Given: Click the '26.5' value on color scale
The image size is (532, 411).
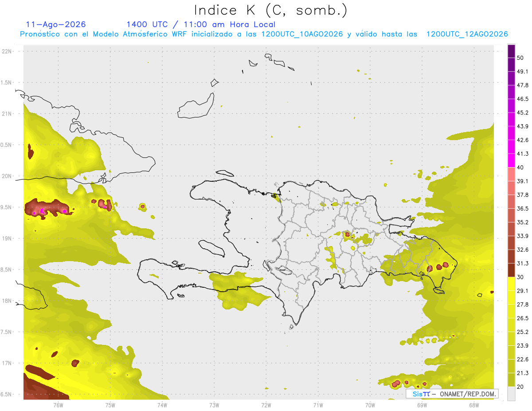Looking at the screenshot, I should [523, 318].
